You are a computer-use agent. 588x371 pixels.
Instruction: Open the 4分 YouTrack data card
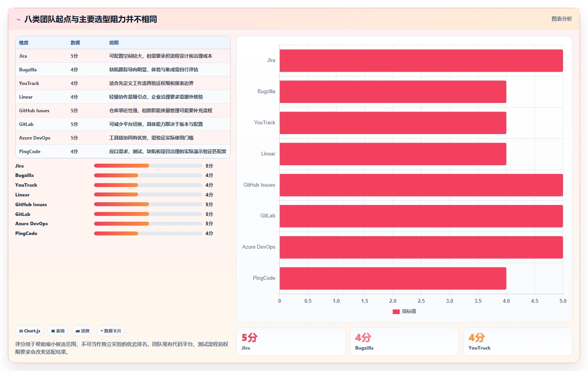tap(518, 341)
